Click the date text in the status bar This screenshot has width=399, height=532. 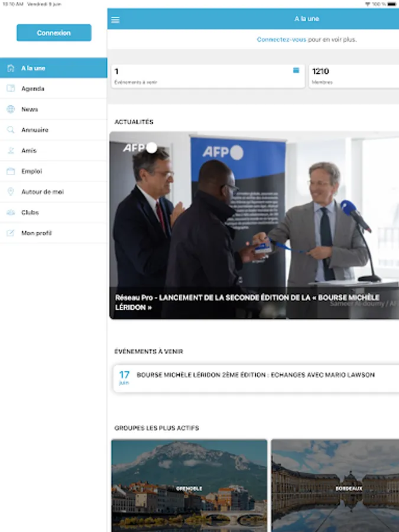tap(44, 4)
